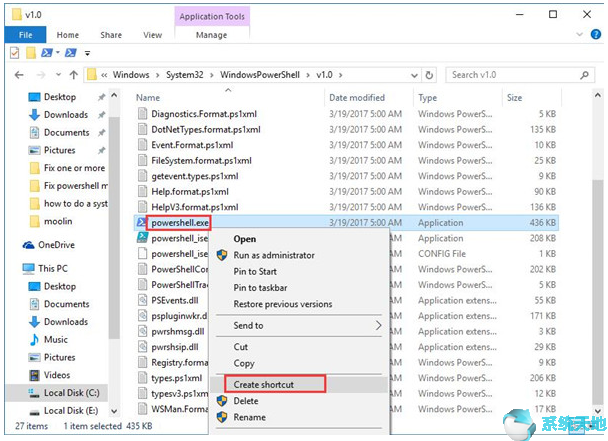Viewport: 608px width, 441px height.
Task: Sort by the Date modified column header
Action: point(357,98)
